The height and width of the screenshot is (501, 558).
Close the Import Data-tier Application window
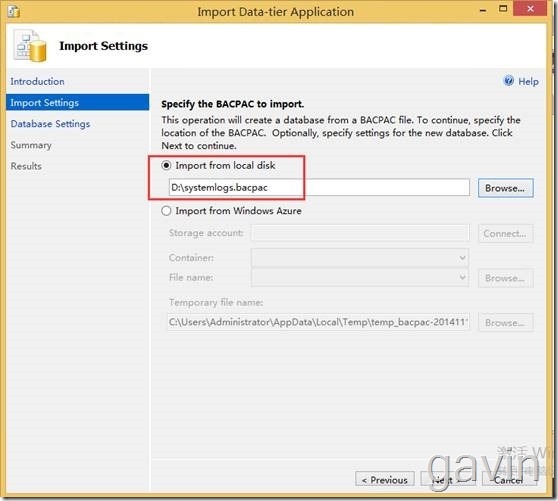click(530, 9)
